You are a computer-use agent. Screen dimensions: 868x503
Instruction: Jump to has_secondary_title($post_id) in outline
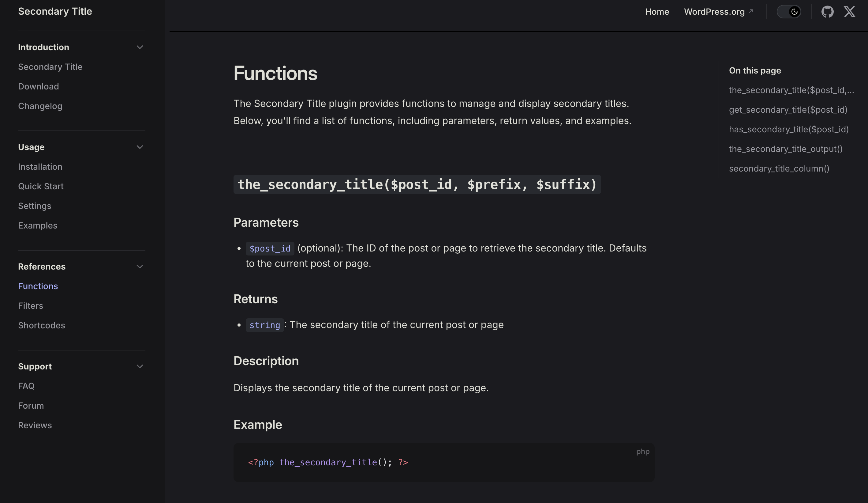coord(789,130)
